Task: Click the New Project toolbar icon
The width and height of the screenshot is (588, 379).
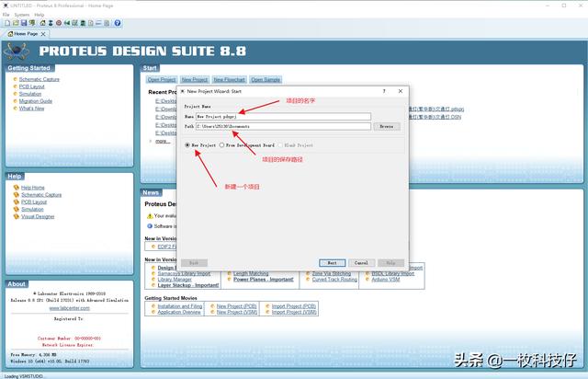Action: click(7, 23)
